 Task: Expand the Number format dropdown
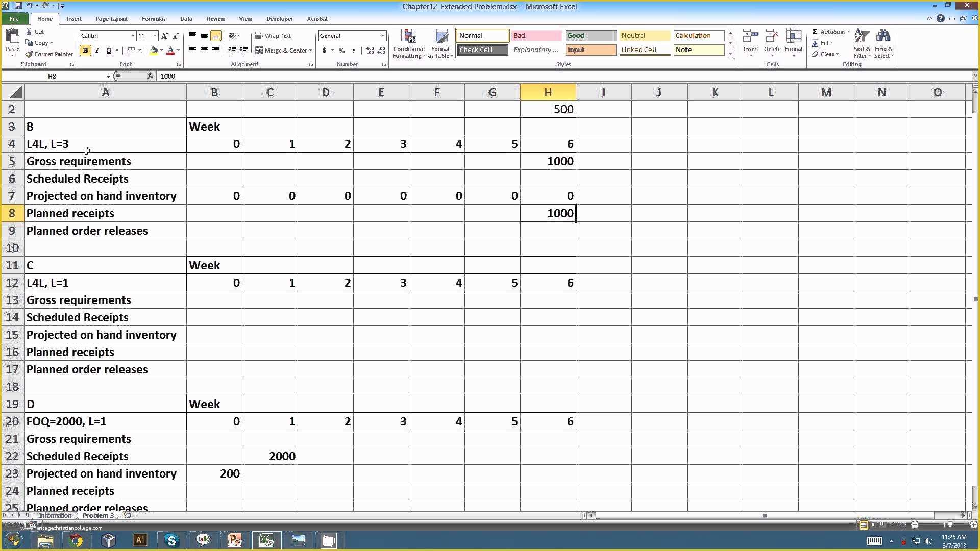[x=382, y=35]
